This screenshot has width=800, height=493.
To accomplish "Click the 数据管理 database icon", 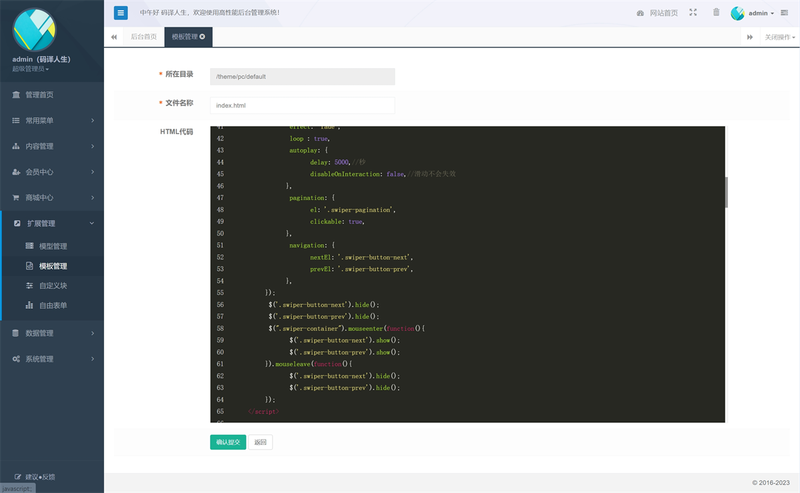I will coord(16,333).
